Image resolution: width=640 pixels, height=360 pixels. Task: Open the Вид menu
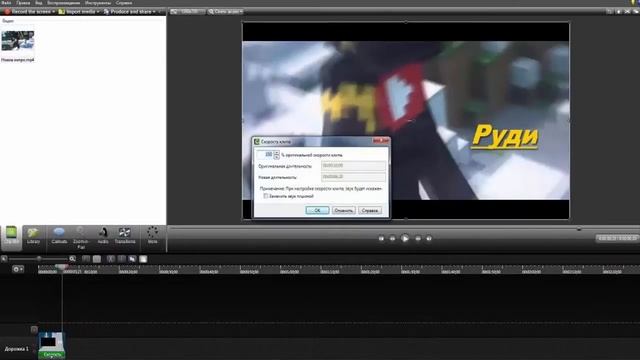pyautogui.click(x=38, y=3)
